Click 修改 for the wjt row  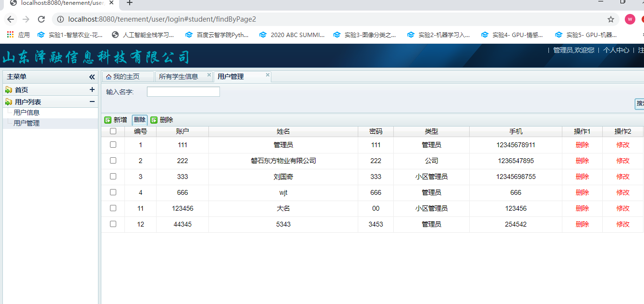coord(623,192)
